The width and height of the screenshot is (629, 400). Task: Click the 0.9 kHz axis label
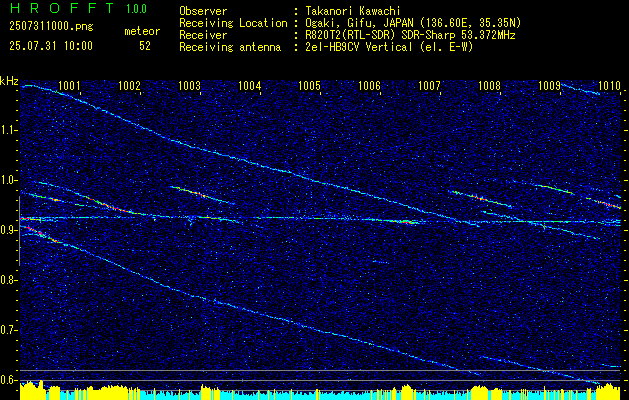click(x=9, y=230)
